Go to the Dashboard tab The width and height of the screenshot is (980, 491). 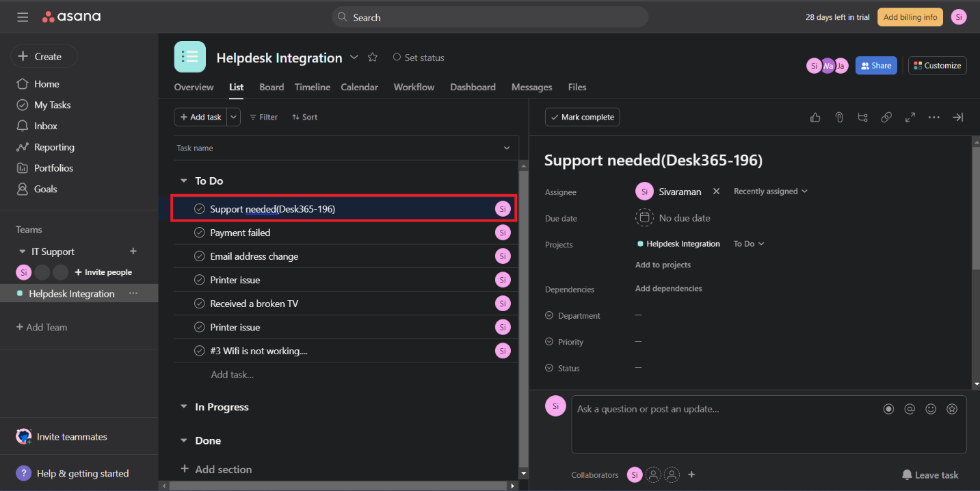(x=473, y=87)
